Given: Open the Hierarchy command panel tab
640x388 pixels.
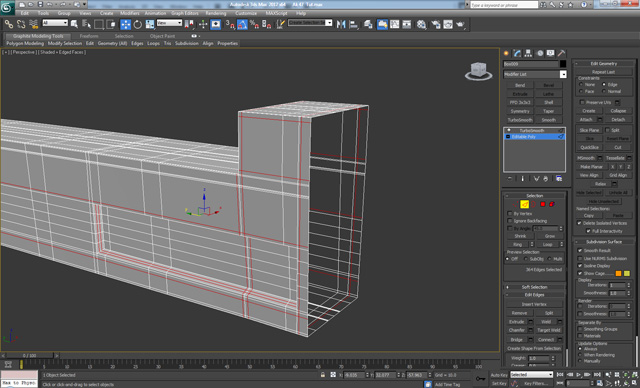Looking at the screenshot, I should (x=529, y=53).
